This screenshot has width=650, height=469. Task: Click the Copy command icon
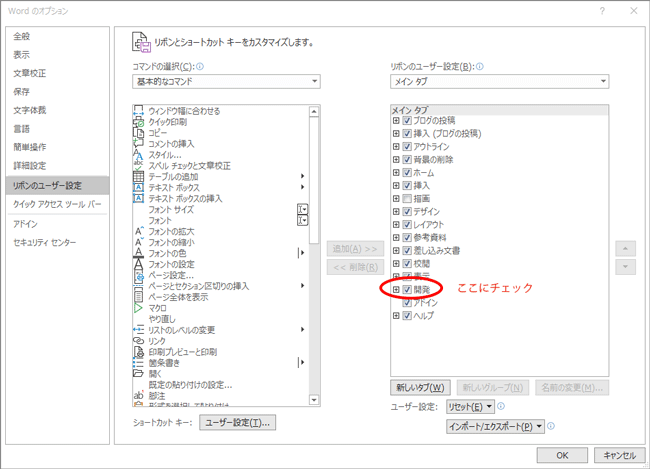pos(138,133)
